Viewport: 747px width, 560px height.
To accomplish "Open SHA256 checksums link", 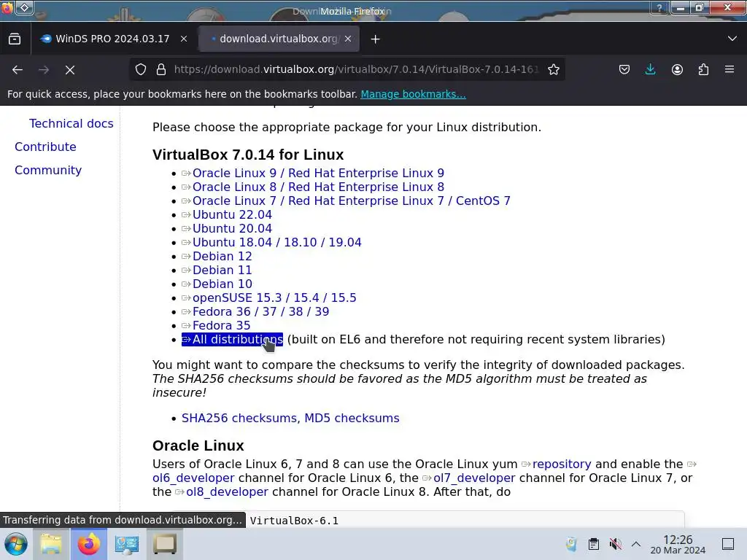I will 239,418.
